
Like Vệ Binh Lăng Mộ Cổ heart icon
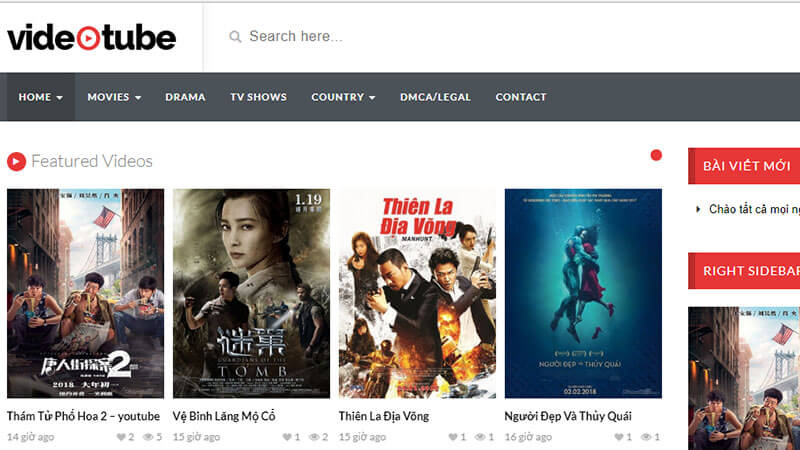(287, 437)
